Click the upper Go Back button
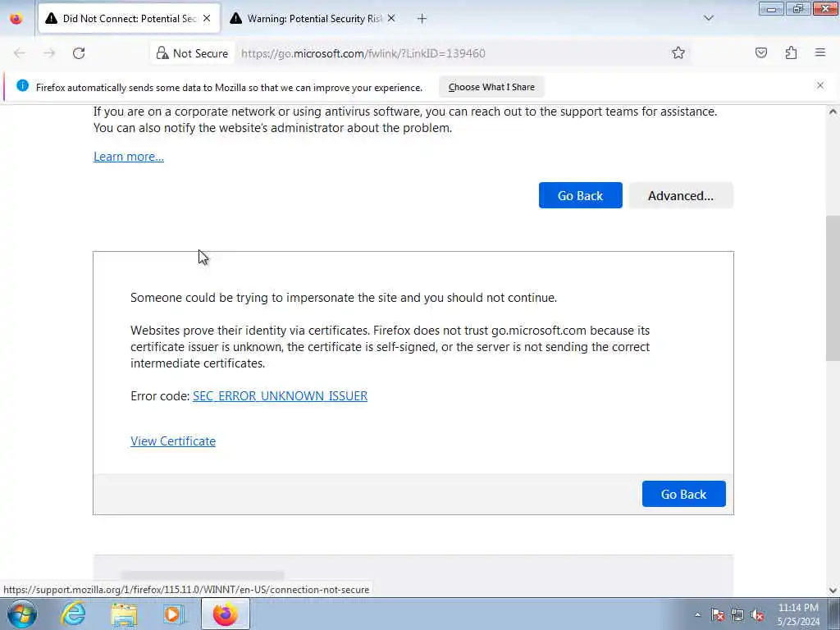The image size is (840, 630). (580, 195)
